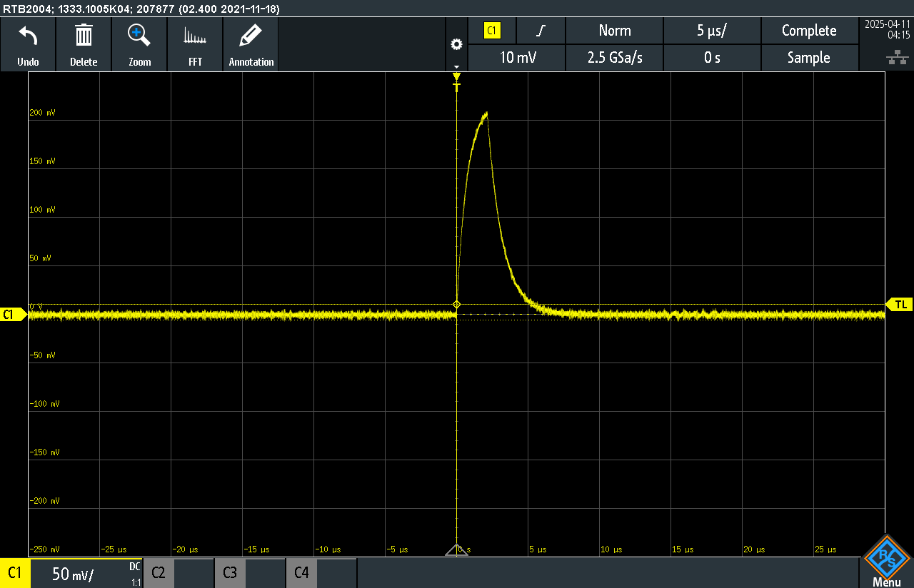
Task: Open the settings gear icon
Action: coord(456,44)
